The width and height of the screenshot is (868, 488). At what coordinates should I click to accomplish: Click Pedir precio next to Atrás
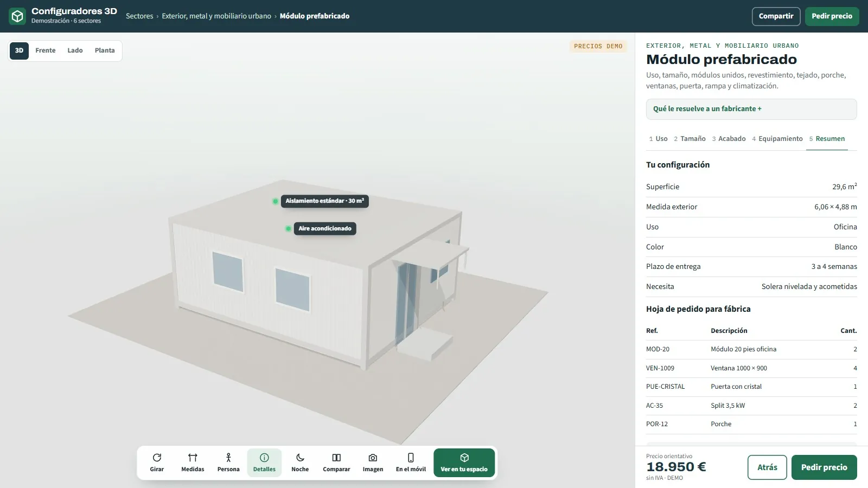(x=824, y=467)
